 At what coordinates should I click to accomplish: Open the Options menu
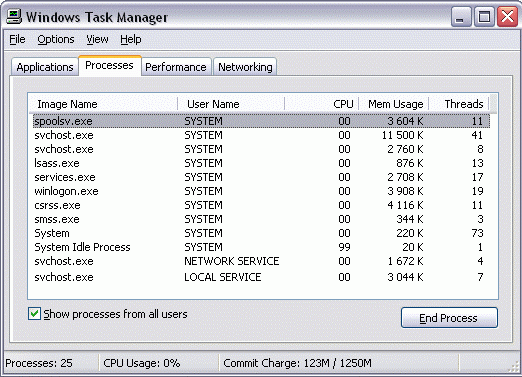tap(56, 39)
